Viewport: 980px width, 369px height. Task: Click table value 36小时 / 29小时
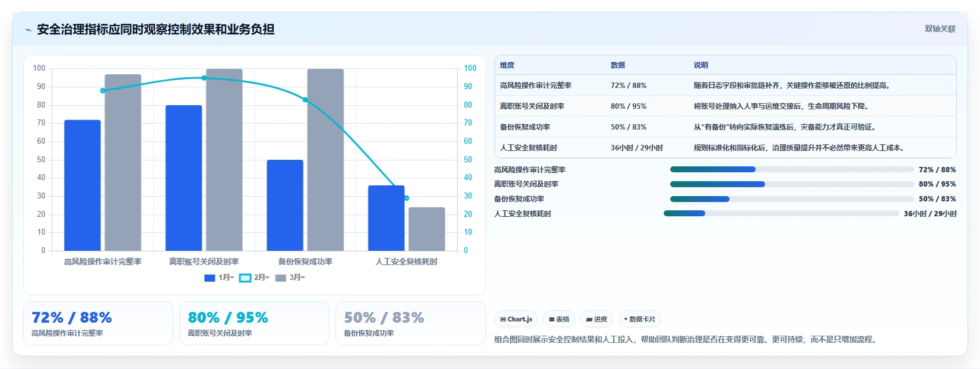pyautogui.click(x=637, y=148)
